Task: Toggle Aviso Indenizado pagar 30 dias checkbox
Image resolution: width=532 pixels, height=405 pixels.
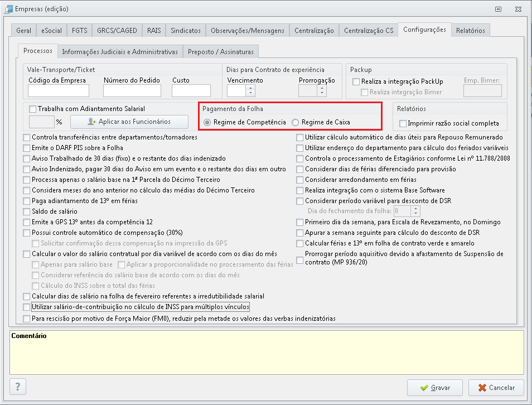Action: pyautogui.click(x=26, y=169)
